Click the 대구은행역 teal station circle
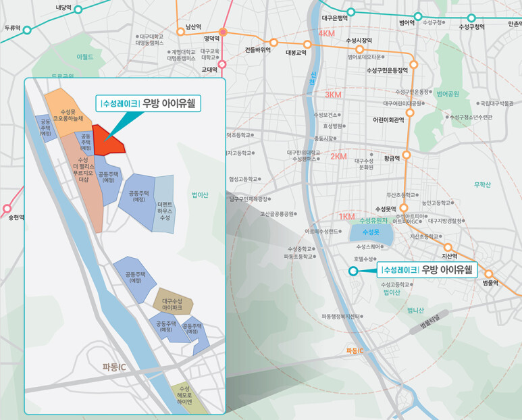The height and width of the screenshot is (420, 522). coord(351,12)
